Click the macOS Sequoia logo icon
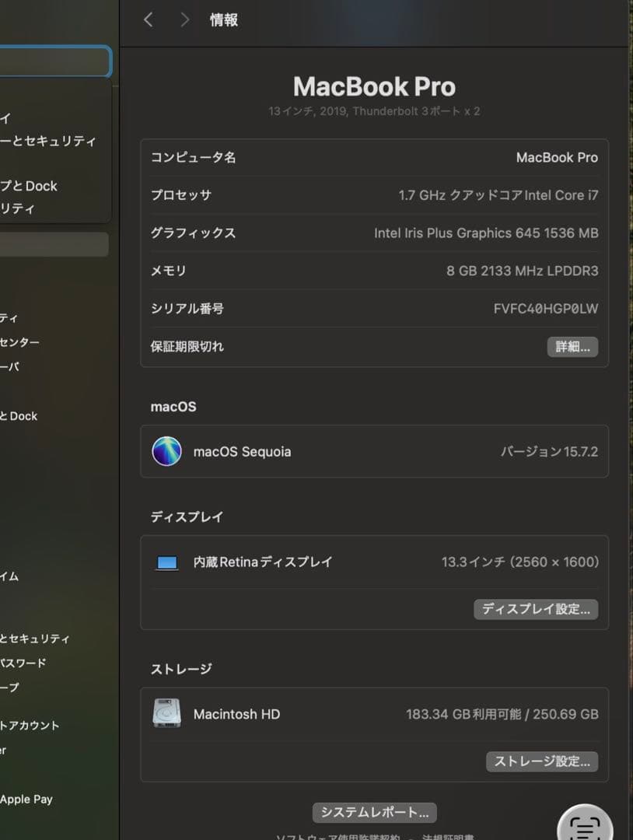This screenshot has height=840, width=633. [166, 451]
